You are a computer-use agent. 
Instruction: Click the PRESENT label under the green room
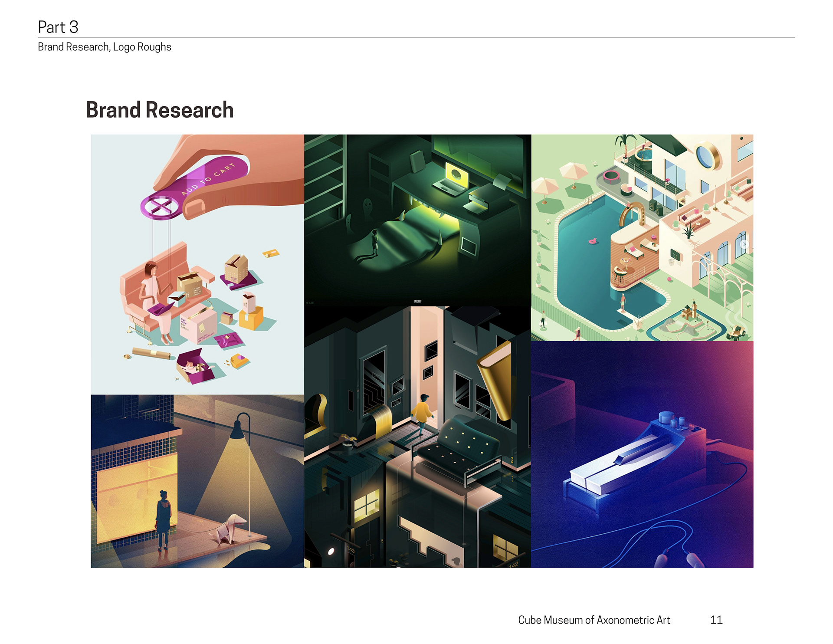[417, 301]
